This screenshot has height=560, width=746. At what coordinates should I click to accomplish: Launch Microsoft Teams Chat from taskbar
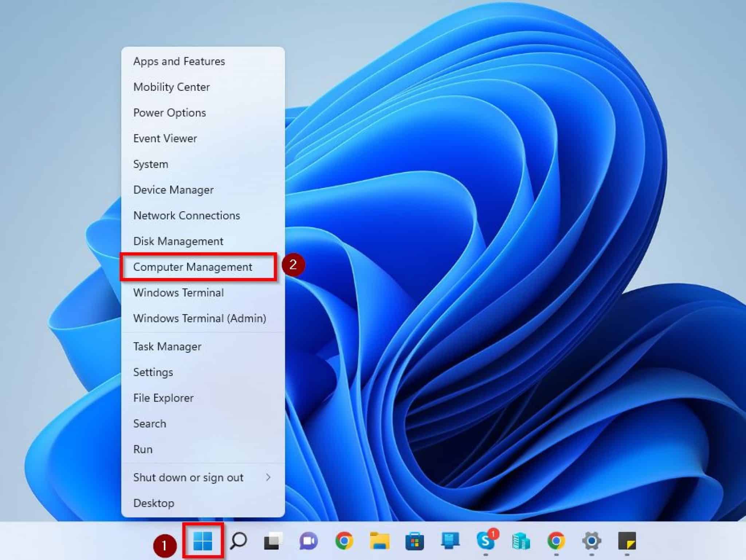click(x=307, y=542)
